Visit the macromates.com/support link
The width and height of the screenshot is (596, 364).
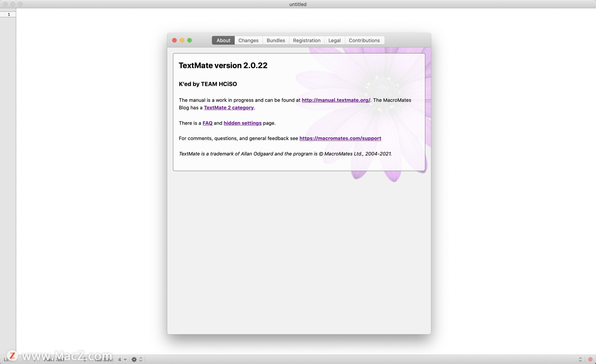(x=340, y=138)
